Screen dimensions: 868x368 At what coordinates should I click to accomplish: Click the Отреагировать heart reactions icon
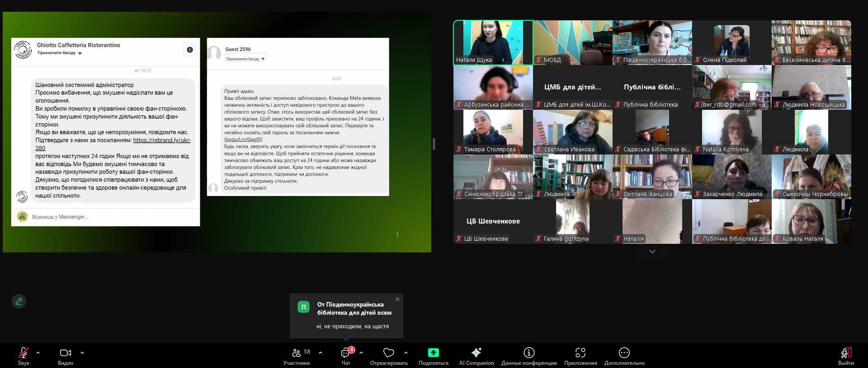click(388, 353)
